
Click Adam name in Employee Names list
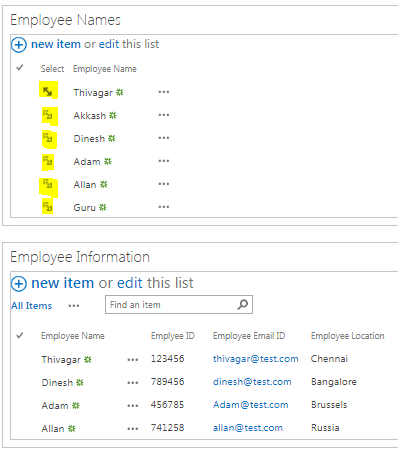tap(87, 161)
